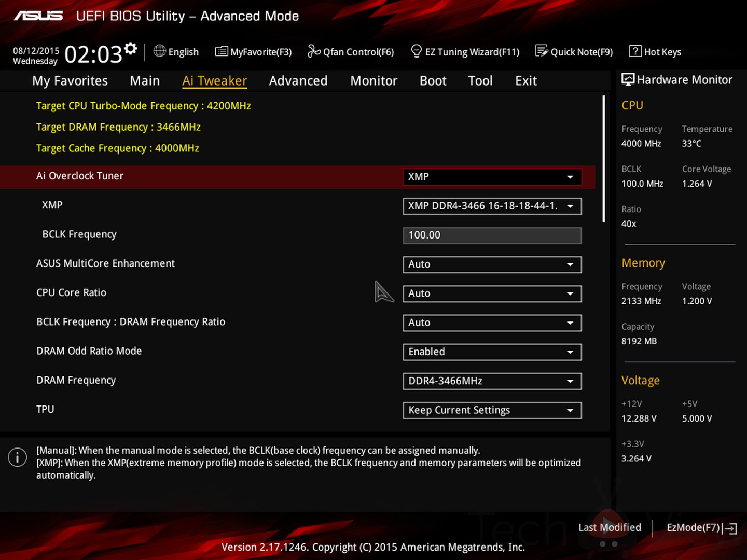Screen dimensions: 747x560
Task: Change language via English label
Action: pyautogui.click(x=184, y=52)
